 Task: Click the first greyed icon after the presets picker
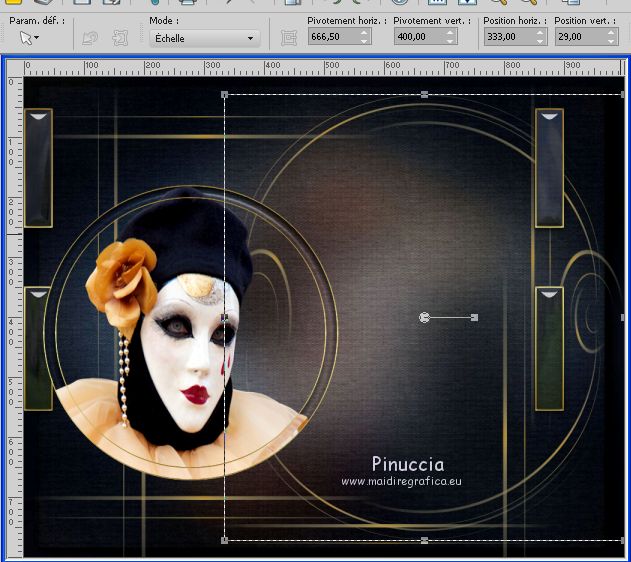click(90, 38)
